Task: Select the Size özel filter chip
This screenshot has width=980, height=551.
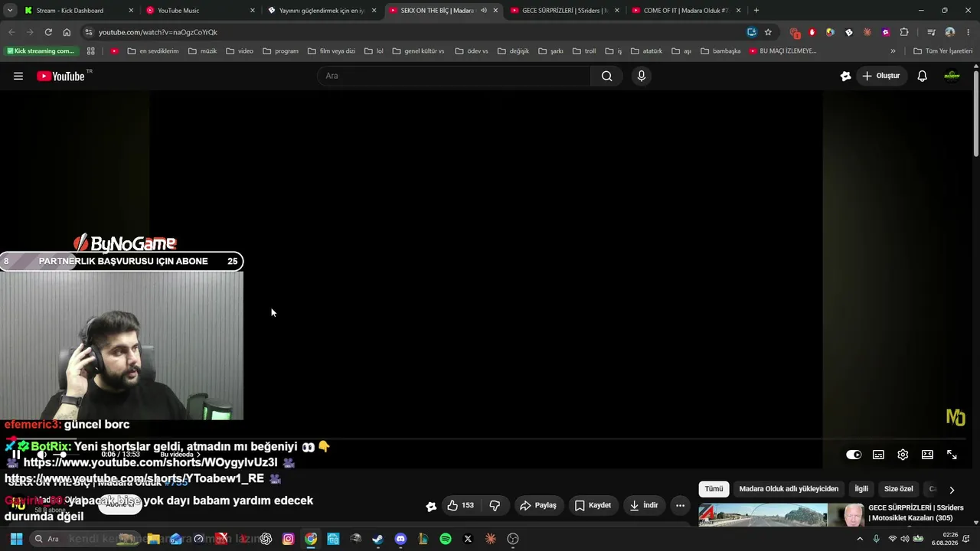Action: point(899,489)
